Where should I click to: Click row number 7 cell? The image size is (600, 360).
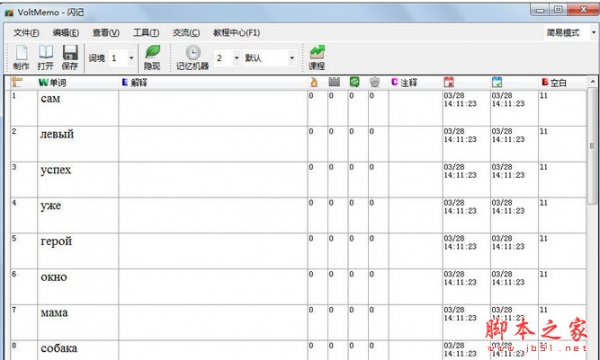[x=24, y=323]
